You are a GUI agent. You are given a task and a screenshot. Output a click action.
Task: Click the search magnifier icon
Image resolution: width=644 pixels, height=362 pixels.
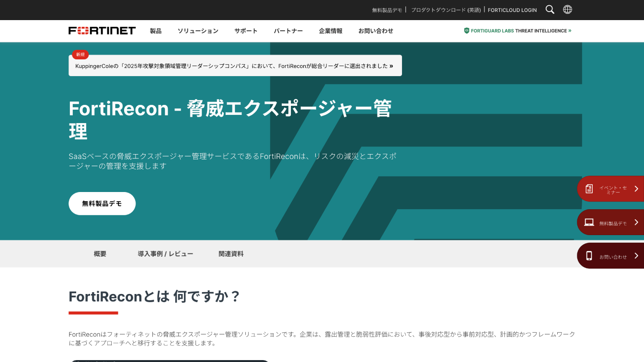550,10
